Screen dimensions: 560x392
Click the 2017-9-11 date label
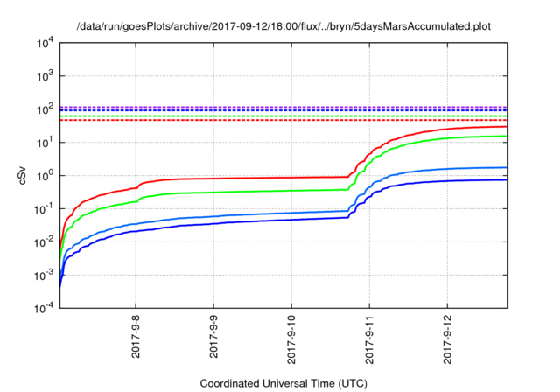pos(369,339)
